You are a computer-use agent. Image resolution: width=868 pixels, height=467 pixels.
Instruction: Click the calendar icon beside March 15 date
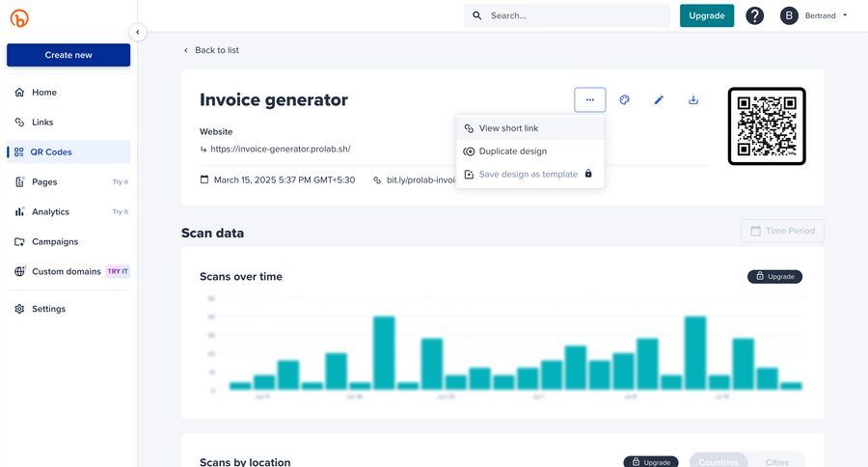click(x=204, y=179)
